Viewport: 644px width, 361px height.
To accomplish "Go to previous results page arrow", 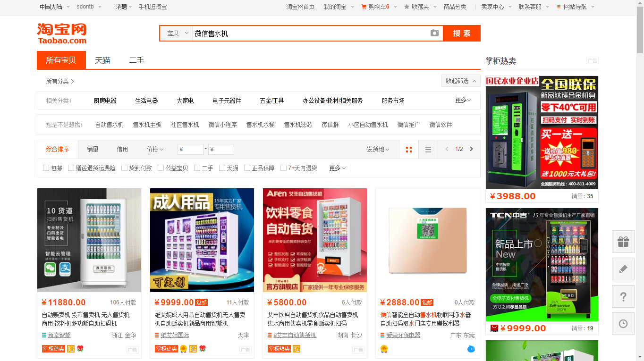I will 447,149.
